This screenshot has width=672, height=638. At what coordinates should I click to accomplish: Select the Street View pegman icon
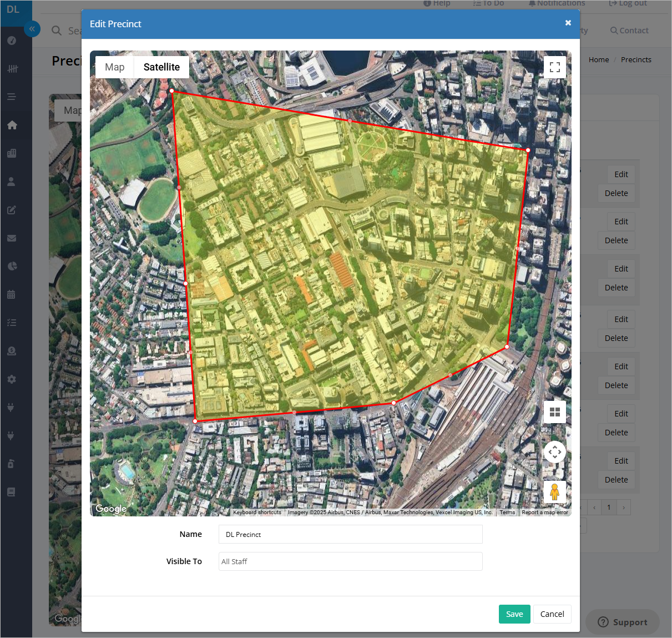pos(555,492)
